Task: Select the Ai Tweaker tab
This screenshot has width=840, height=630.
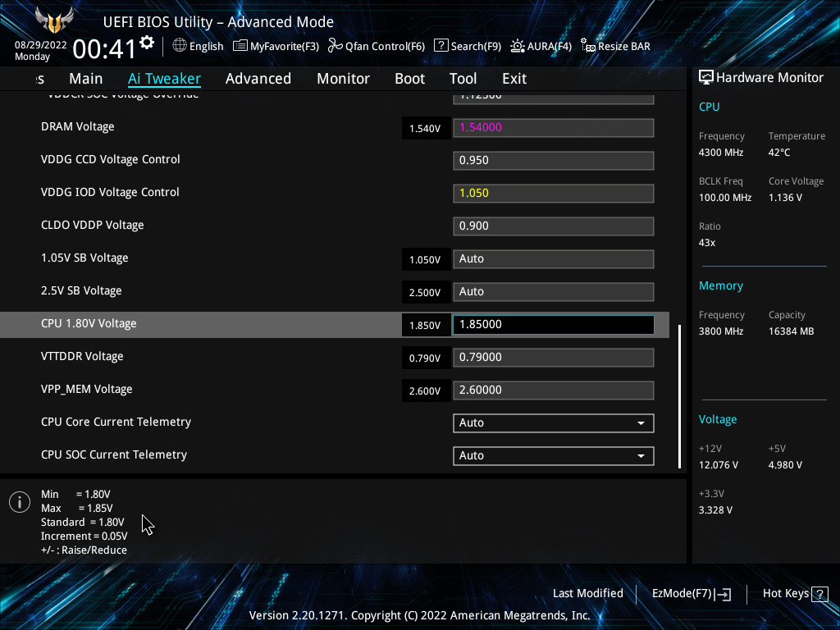Action: tap(164, 79)
